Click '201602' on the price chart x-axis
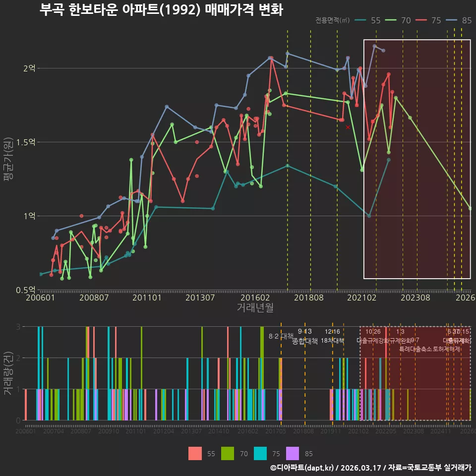Screen dimensions: 476x476 point(255,297)
